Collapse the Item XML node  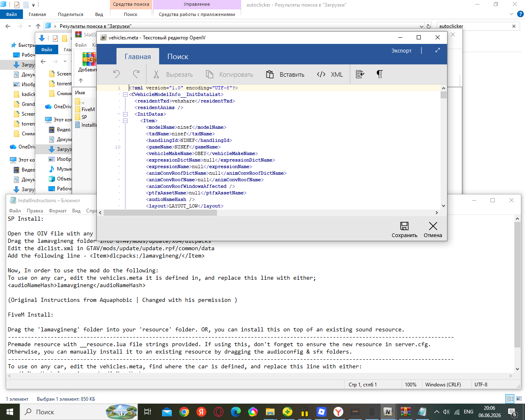point(125,121)
